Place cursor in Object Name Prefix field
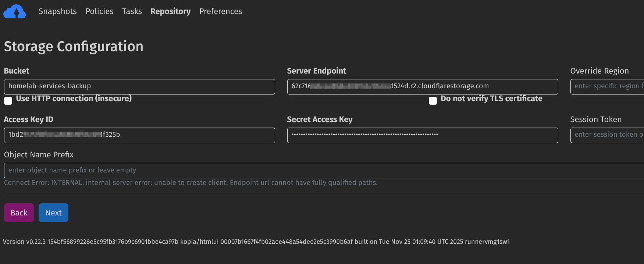The image size is (644, 264). coord(324,170)
